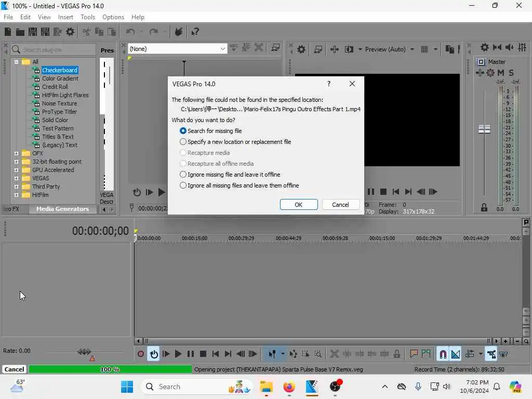Switch to Media Generators tab
This screenshot has height=399, width=532.
62,209
